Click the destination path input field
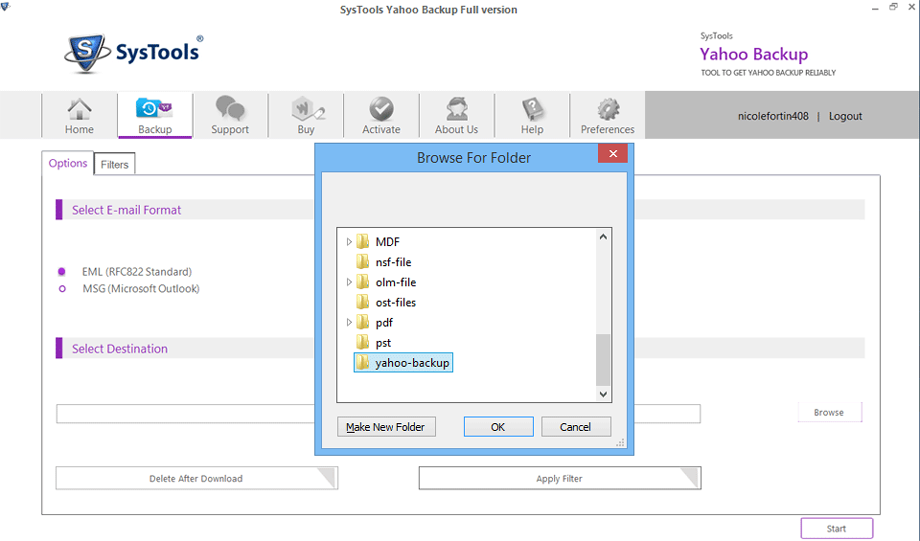Viewport: 920px width, 541px height. (378, 413)
